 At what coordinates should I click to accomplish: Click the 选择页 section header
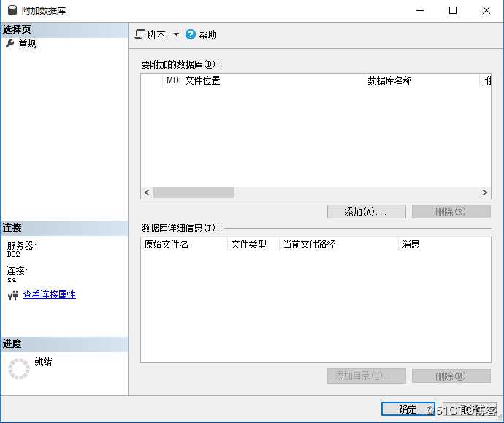[x=64, y=30]
